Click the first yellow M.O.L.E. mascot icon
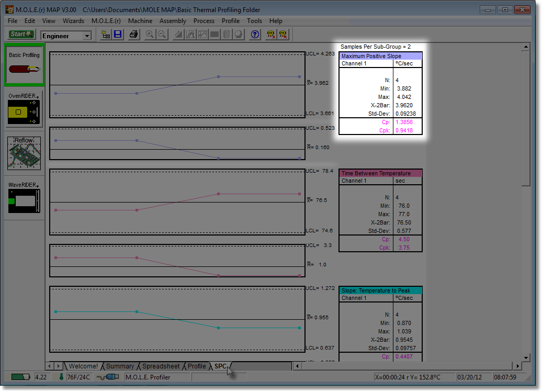This screenshot has height=392, width=542. pyautogui.click(x=271, y=35)
